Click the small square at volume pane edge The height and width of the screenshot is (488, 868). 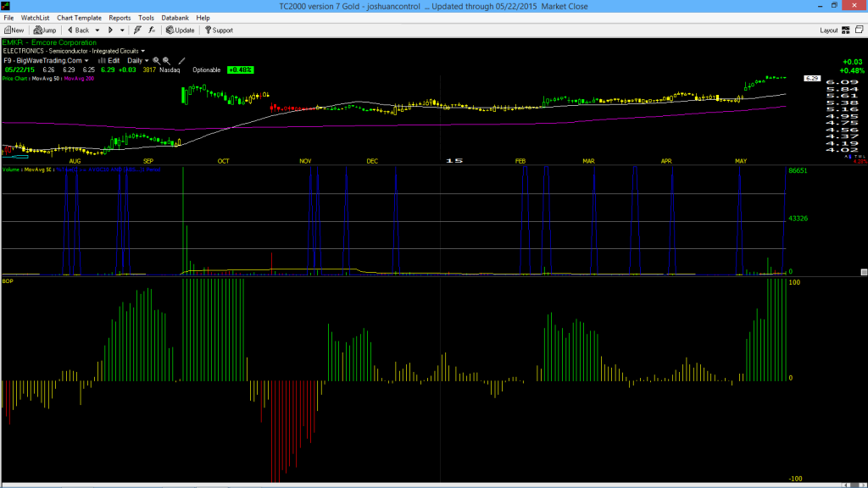864,272
